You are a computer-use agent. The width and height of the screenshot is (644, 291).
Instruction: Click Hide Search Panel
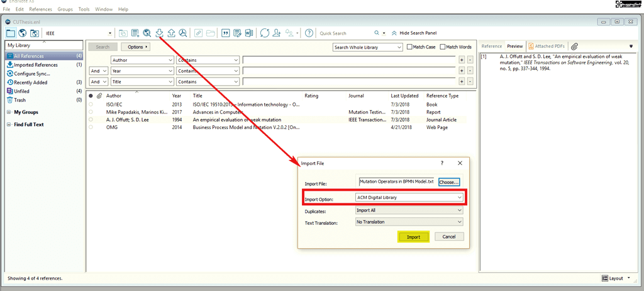(414, 33)
